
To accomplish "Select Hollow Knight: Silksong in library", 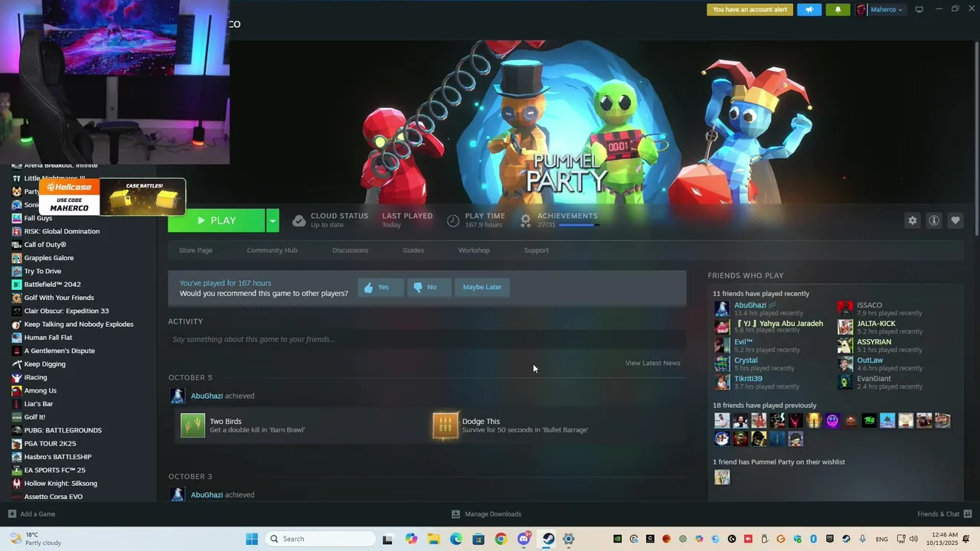I will [x=60, y=484].
